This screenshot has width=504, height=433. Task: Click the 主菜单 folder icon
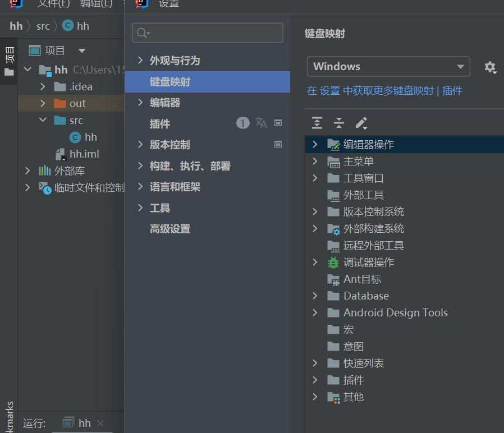333,162
